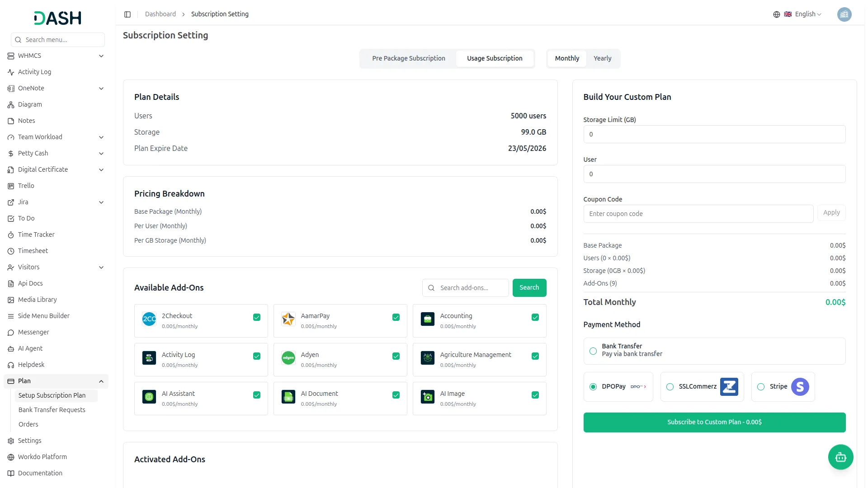Expand the Team Workload menu
The image size is (868, 488).
point(56,137)
